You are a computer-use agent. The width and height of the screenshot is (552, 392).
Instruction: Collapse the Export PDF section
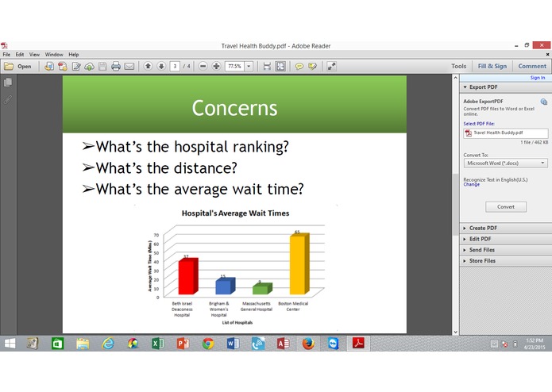pyautogui.click(x=465, y=87)
